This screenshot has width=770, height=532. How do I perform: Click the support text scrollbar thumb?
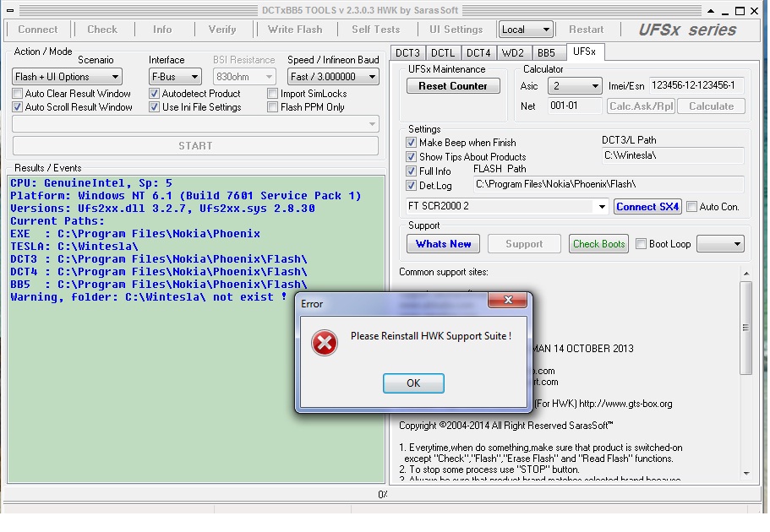click(745, 328)
